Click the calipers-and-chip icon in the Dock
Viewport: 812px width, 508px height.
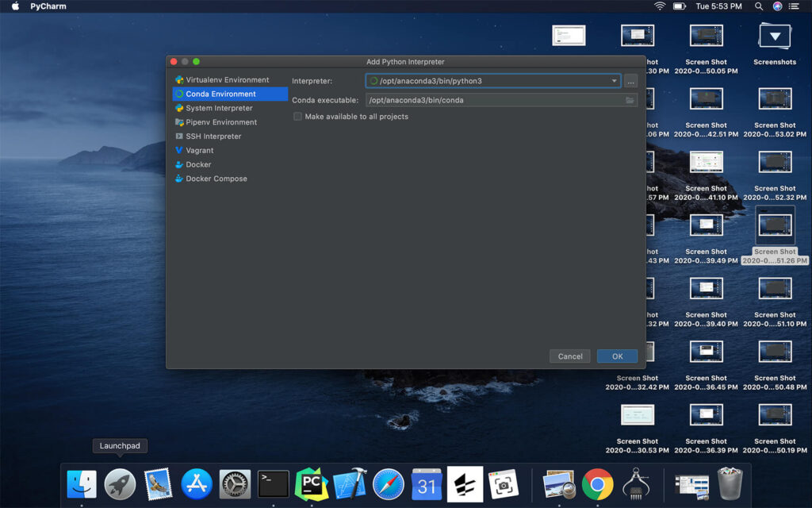(x=636, y=485)
